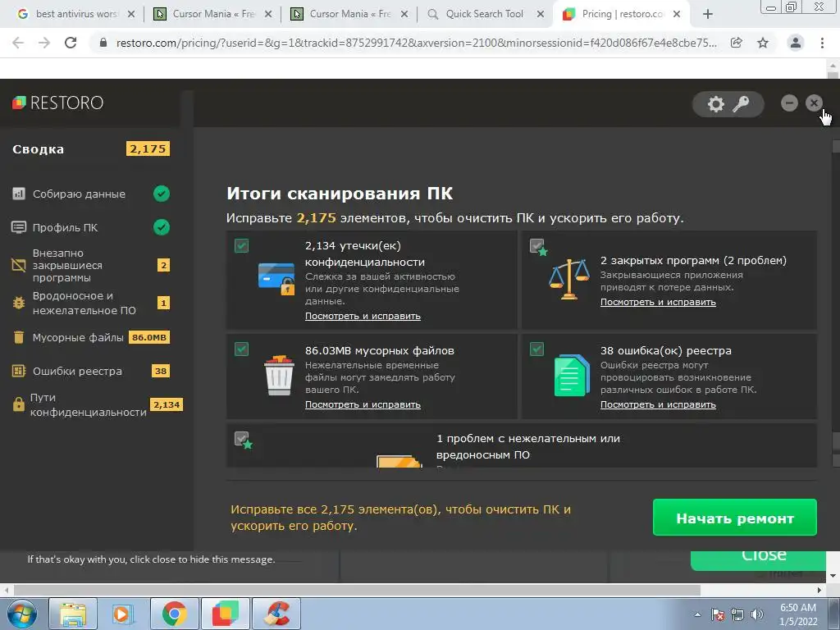Click green Close button on page

coord(758,559)
